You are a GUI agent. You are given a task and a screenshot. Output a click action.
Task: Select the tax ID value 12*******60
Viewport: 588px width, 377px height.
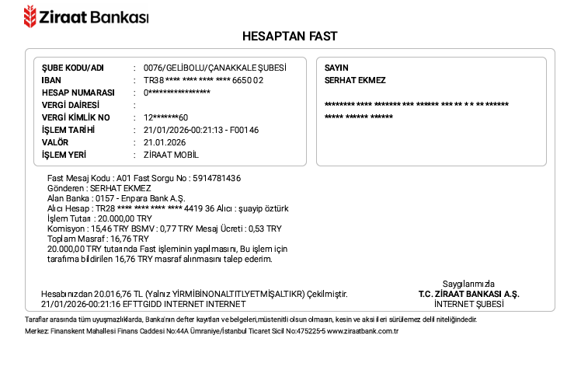click(x=165, y=117)
